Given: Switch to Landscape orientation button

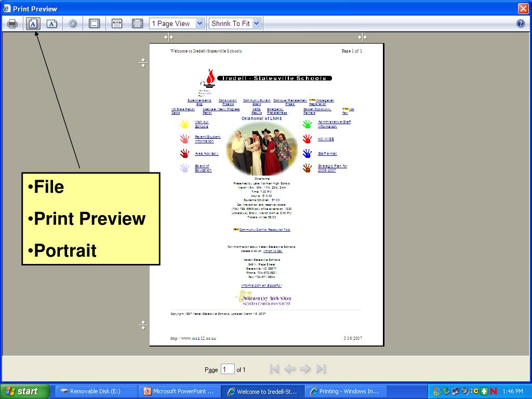Looking at the screenshot, I should 51,24.
